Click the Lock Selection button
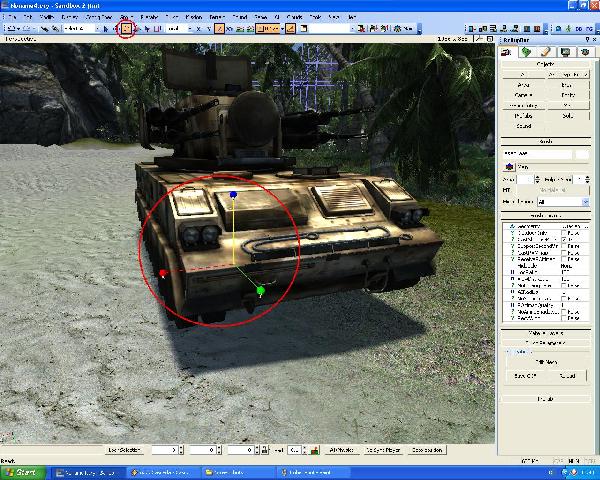The width and height of the screenshot is (600, 480). pyautogui.click(x=124, y=450)
